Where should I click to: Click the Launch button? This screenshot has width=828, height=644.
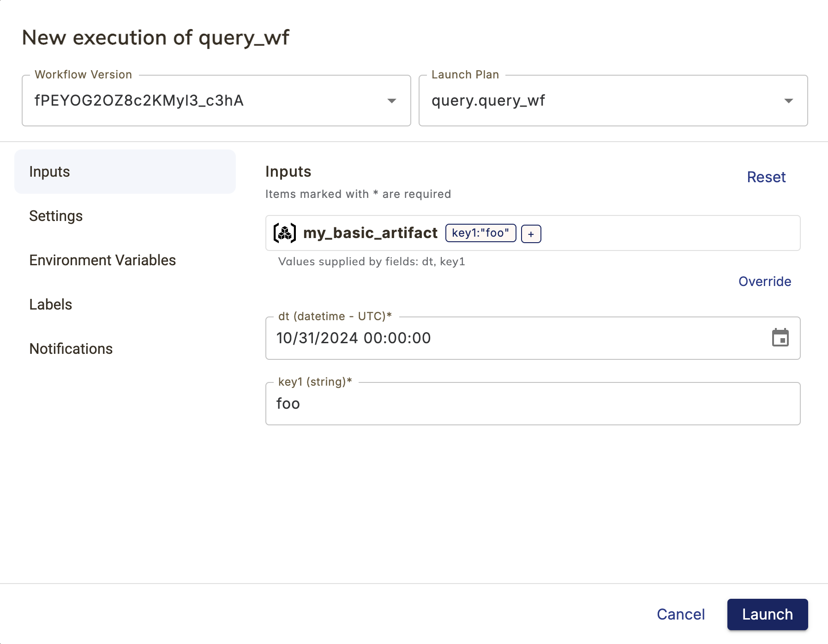(x=767, y=614)
